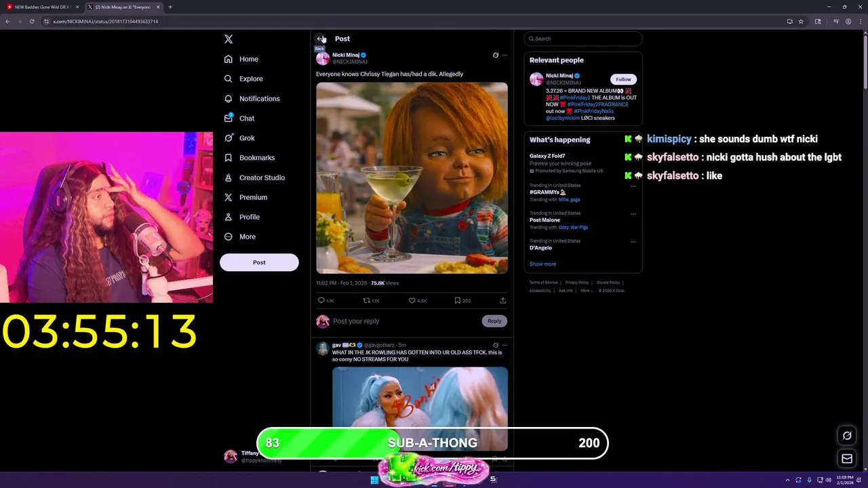Viewport: 868px width, 488px height.
Task: Go to Explore in the sidebar
Action: (x=243, y=79)
